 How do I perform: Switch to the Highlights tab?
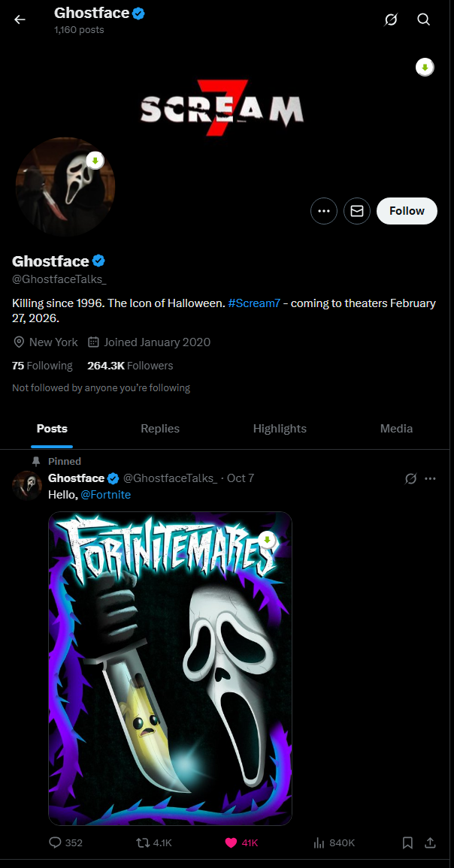(x=280, y=429)
